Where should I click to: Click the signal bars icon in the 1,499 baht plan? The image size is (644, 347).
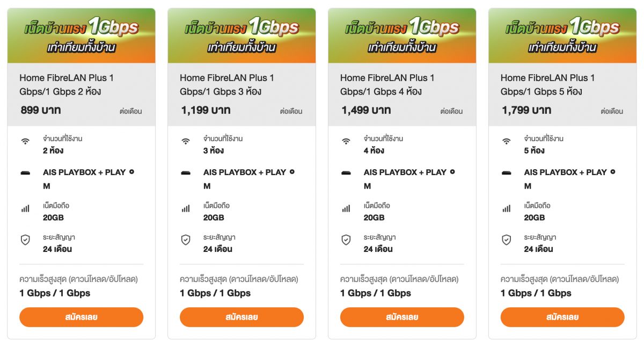pos(346,208)
